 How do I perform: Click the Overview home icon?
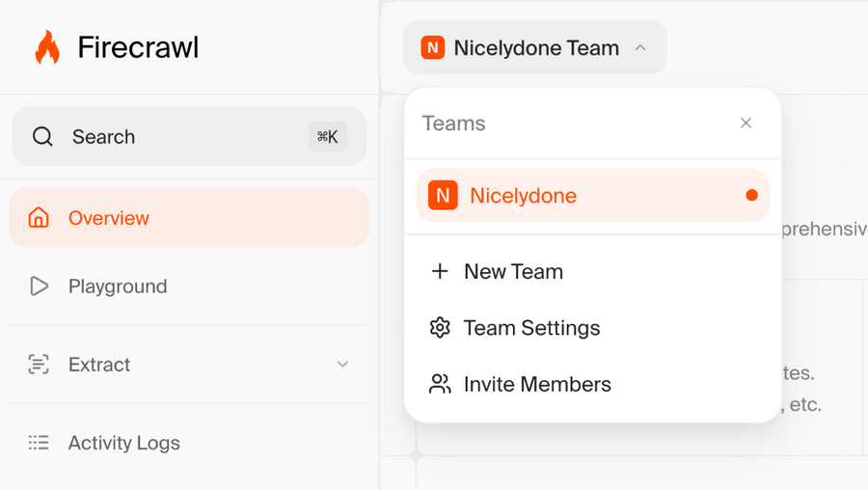[39, 218]
